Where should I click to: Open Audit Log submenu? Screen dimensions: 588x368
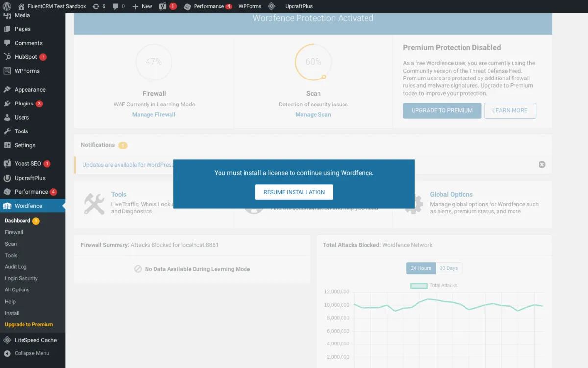click(16, 267)
